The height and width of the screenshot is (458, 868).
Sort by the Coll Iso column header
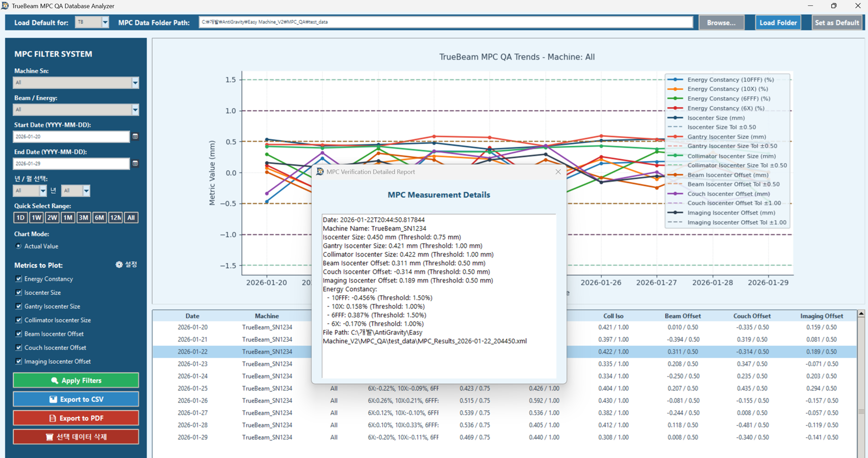613,316
